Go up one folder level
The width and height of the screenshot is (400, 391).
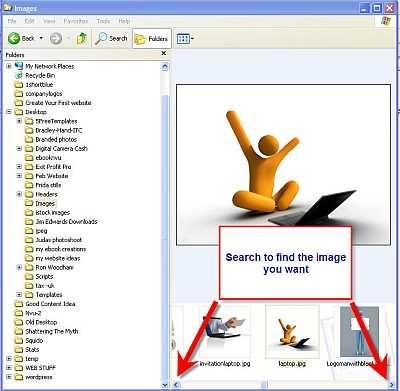(82, 39)
